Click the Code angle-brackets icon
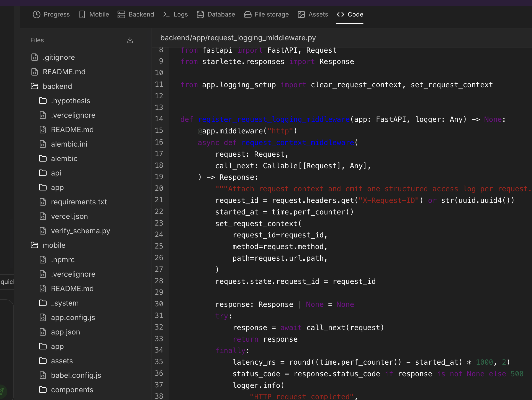Viewport: 532px width, 400px height. click(x=340, y=15)
